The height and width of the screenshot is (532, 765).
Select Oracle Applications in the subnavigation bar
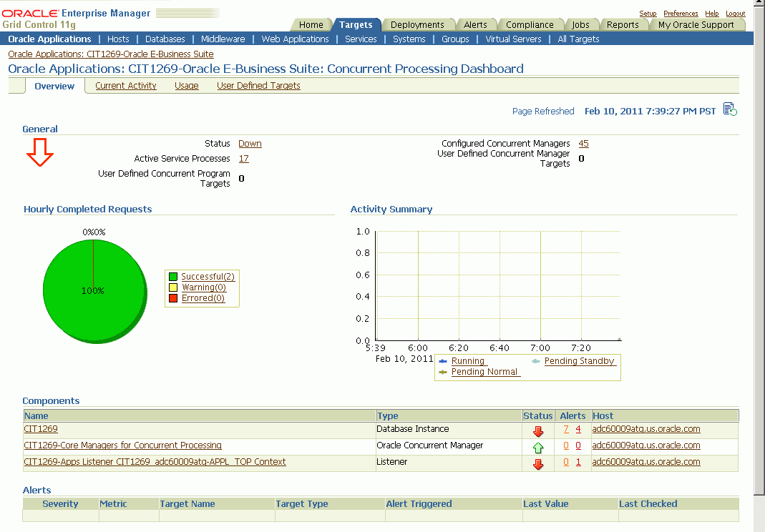pos(50,39)
